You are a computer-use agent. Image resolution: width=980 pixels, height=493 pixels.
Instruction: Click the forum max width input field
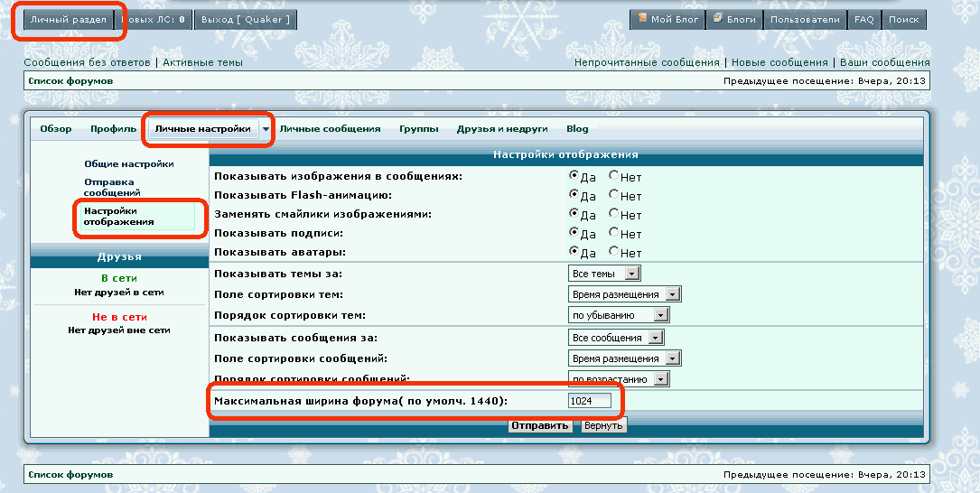coord(589,401)
